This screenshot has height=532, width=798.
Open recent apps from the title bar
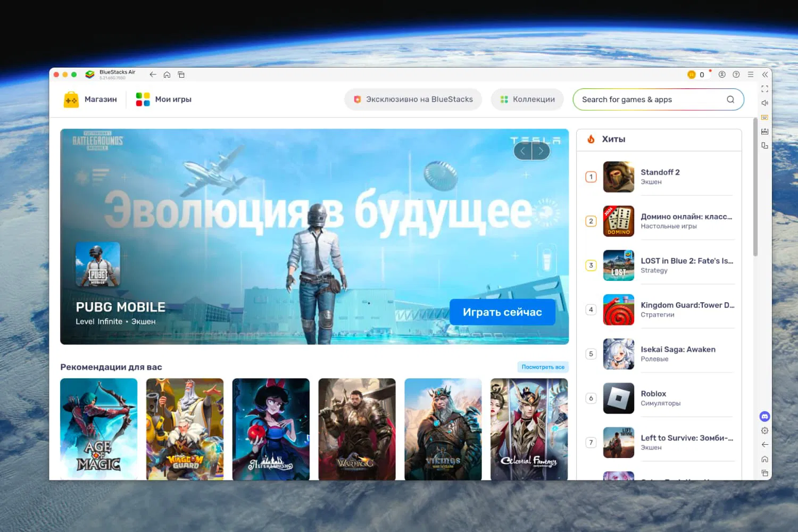click(181, 74)
